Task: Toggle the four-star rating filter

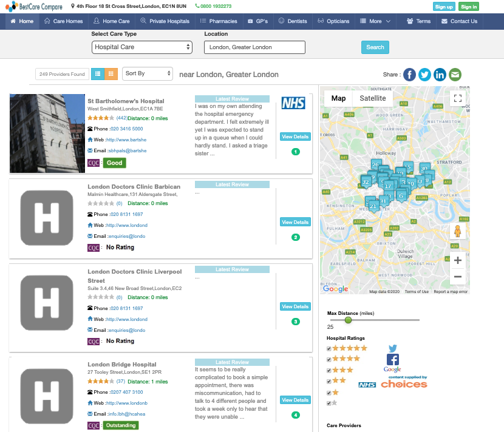Action: pyautogui.click(x=329, y=359)
